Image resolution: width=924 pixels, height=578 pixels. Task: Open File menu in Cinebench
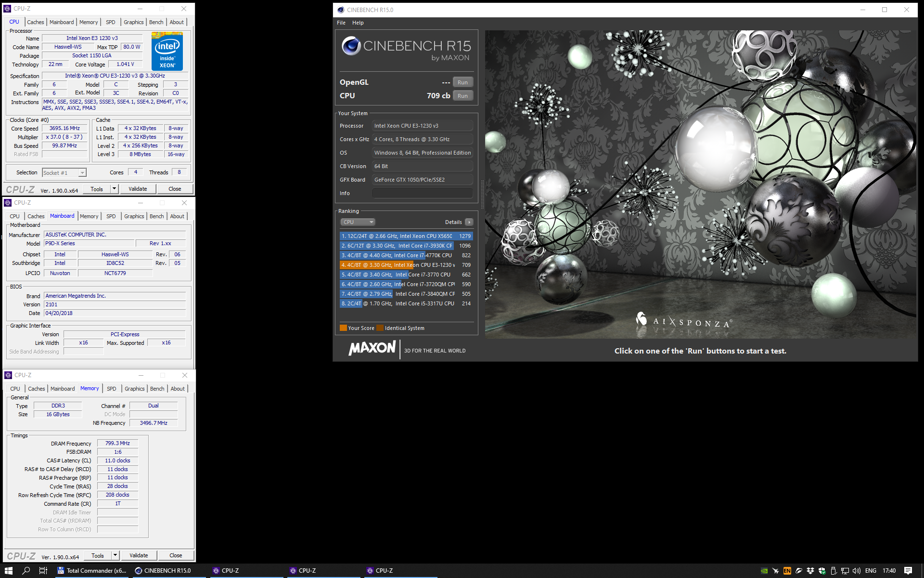point(341,23)
